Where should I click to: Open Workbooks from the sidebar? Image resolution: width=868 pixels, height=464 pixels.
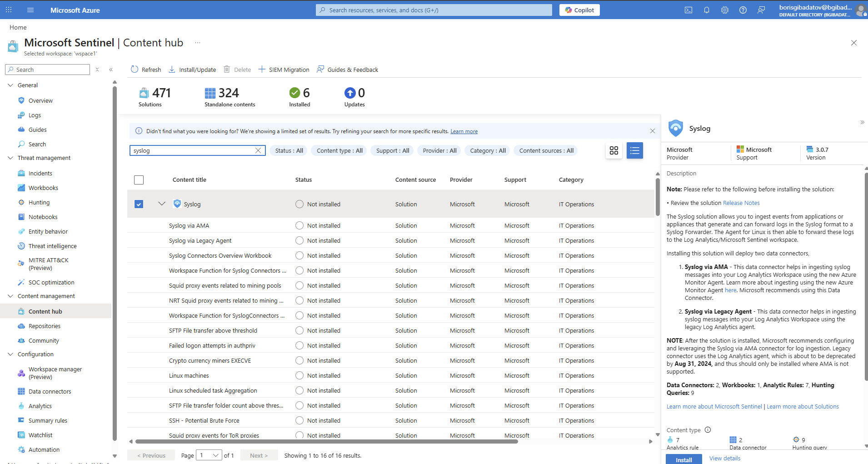click(43, 188)
